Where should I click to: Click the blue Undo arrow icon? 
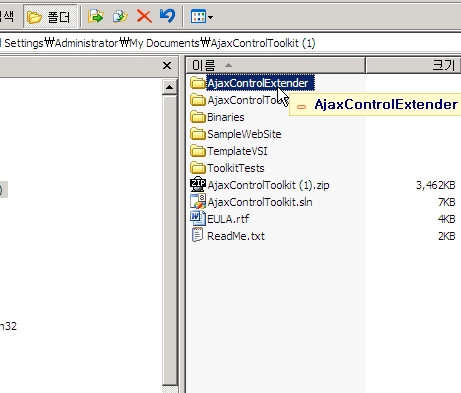tap(167, 16)
